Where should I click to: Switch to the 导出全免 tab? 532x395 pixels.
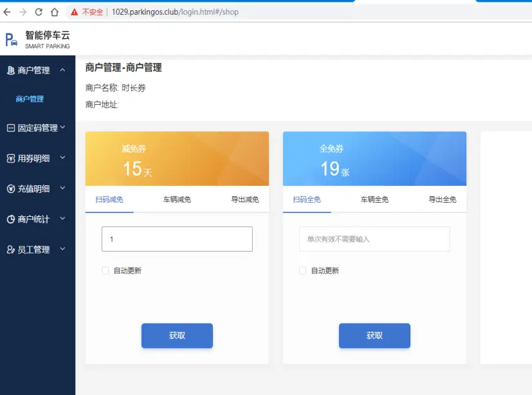tap(443, 199)
